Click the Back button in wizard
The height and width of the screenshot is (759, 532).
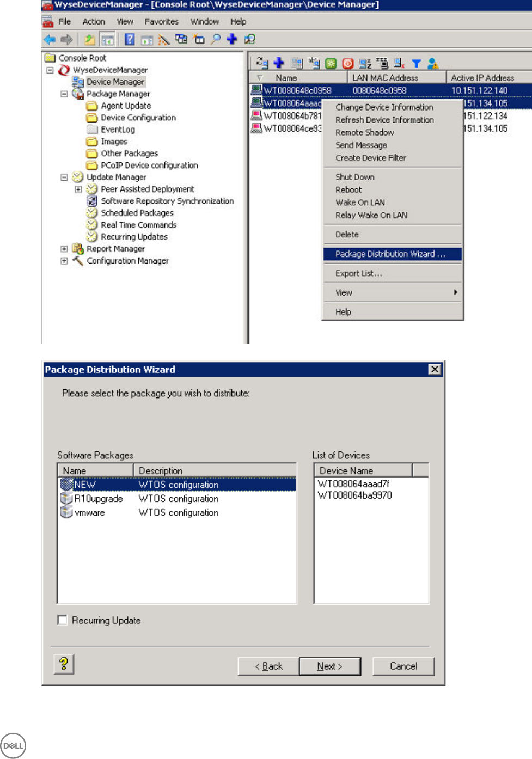pos(269,666)
